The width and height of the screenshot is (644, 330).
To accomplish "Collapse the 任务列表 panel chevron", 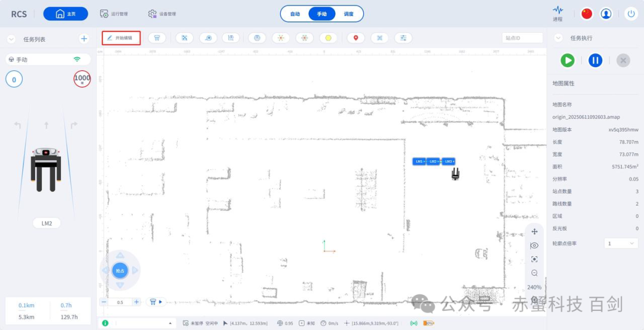I will [x=11, y=39].
